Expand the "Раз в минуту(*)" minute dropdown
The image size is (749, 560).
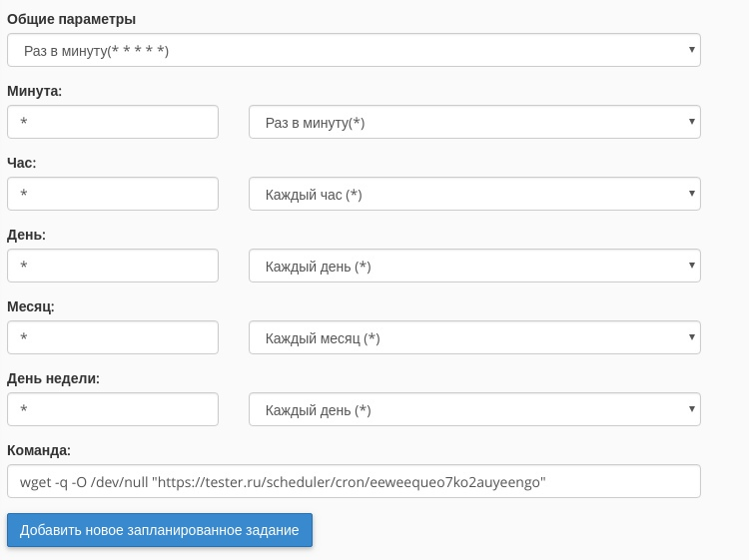[474, 122]
